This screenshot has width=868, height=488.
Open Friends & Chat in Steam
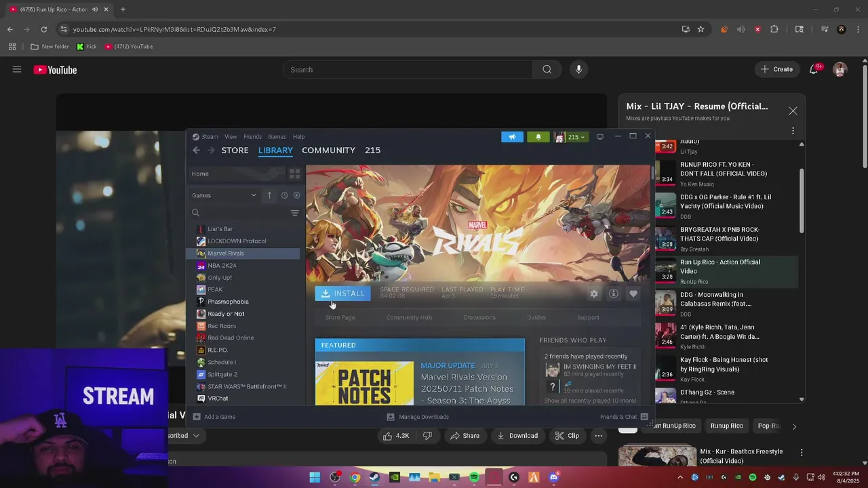(624, 417)
